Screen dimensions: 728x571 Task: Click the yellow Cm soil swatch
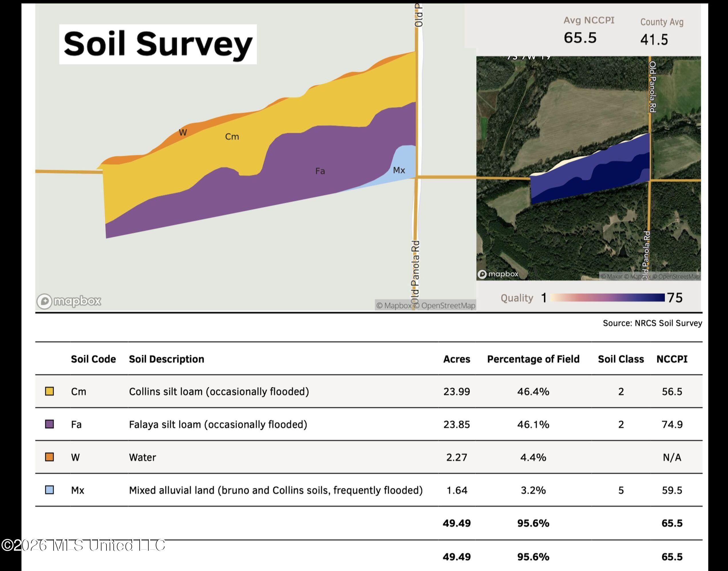click(50, 391)
